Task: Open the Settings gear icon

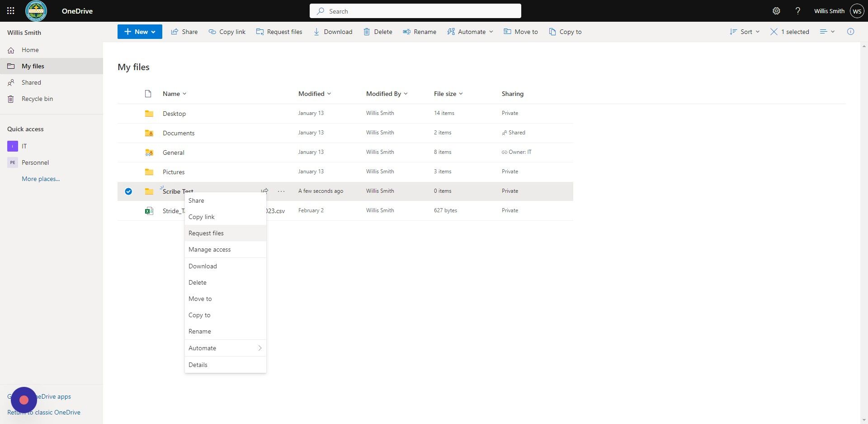Action: click(776, 10)
